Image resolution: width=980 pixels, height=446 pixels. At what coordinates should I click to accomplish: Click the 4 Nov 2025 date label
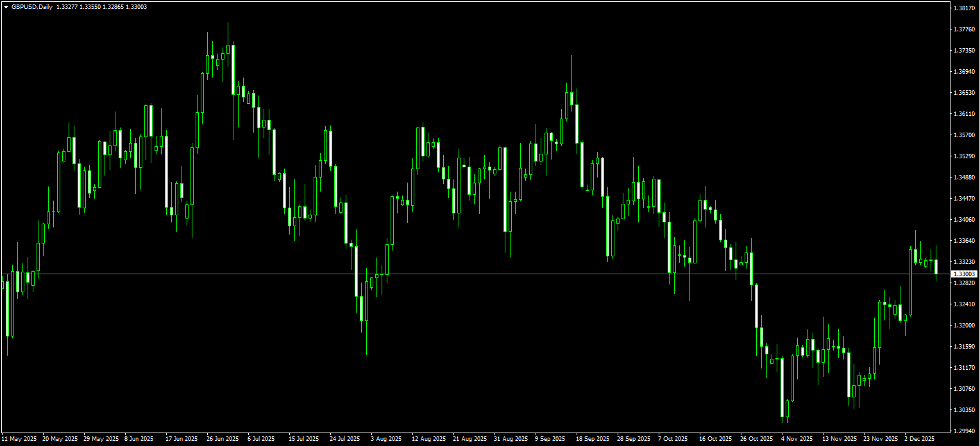(796, 439)
